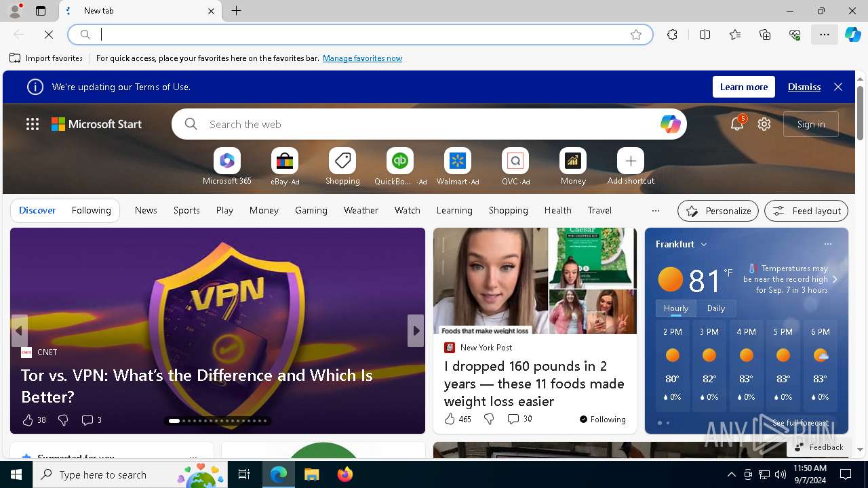Click Import favorites
This screenshot has width=868, height=488.
pos(46,58)
